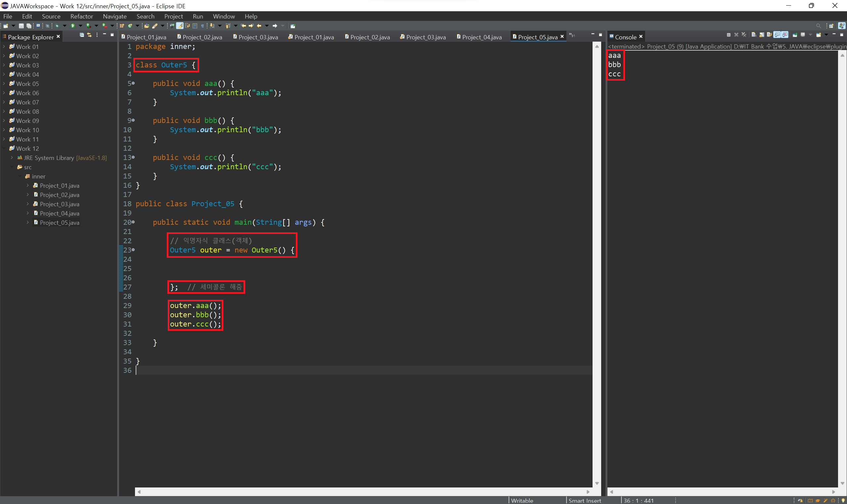Click the New Java Class icon
The image size is (847, 504).
(x=130, y=26)
